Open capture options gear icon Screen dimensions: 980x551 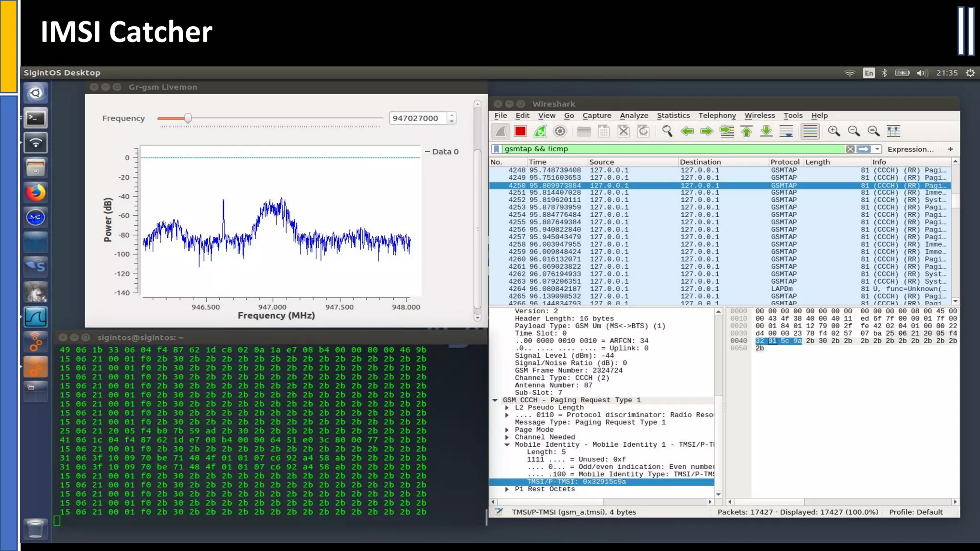[x=560, y=131]
